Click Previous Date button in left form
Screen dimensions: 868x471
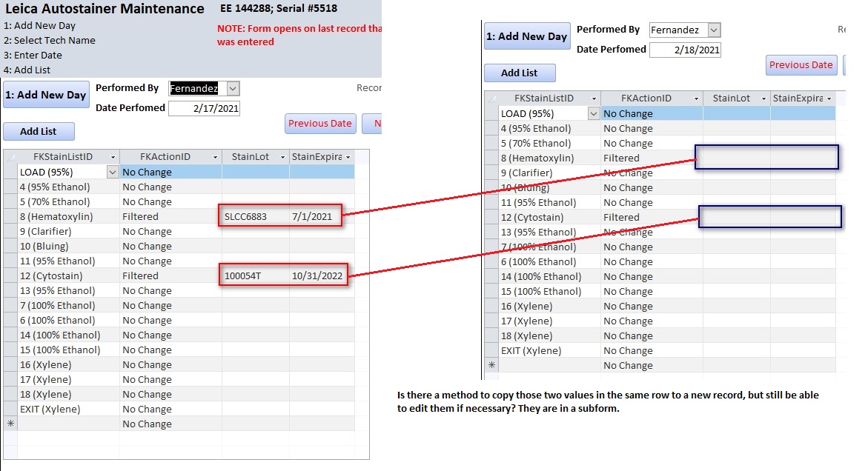pos(320,123)
